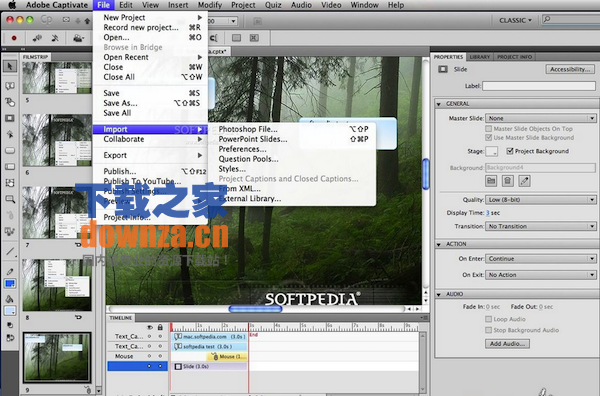This screenshot has width=600, height=396.
Task: Select the Rollover Caption hand tool
Action: [10, 102]
